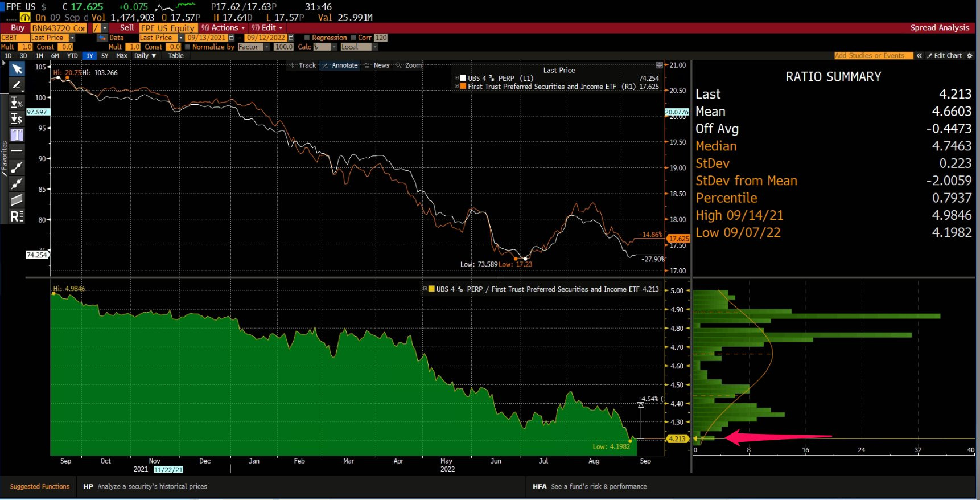Select the arrow pointer tool

17,69
